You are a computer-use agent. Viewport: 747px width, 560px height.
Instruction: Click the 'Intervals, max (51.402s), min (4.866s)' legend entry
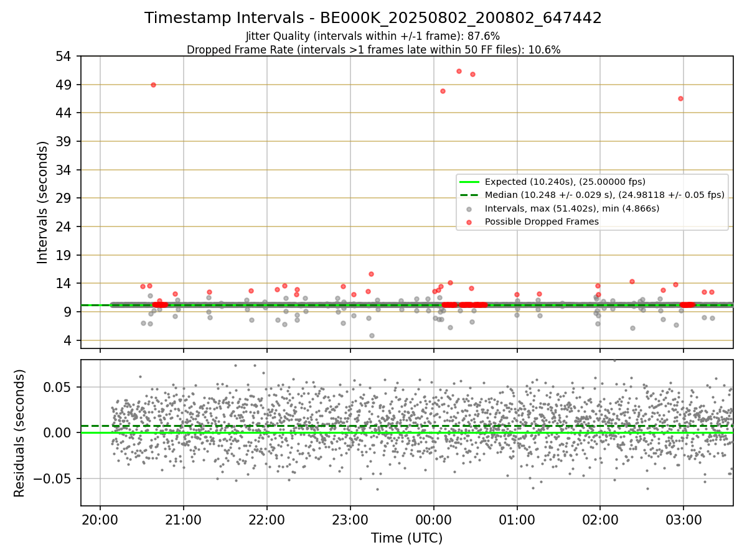572,208
